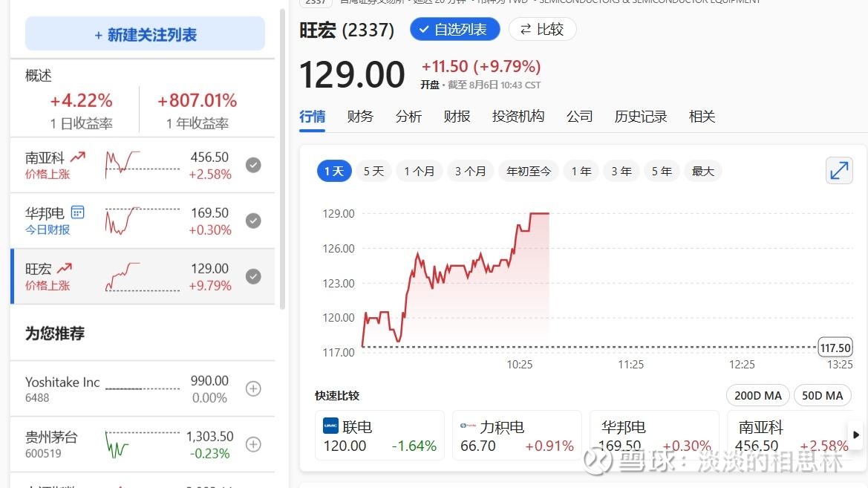Click the 华邦电 earnings calendar icon
This screenshot has height=488, width=868.
77,212
